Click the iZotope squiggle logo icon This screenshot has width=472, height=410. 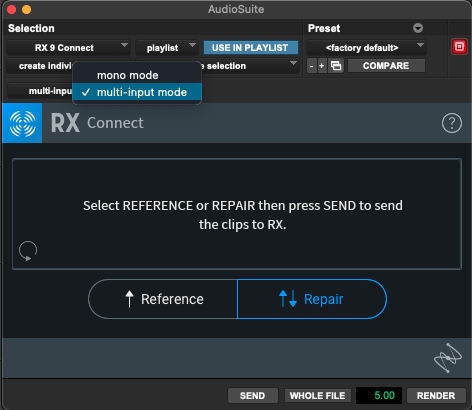pos(448,358)
